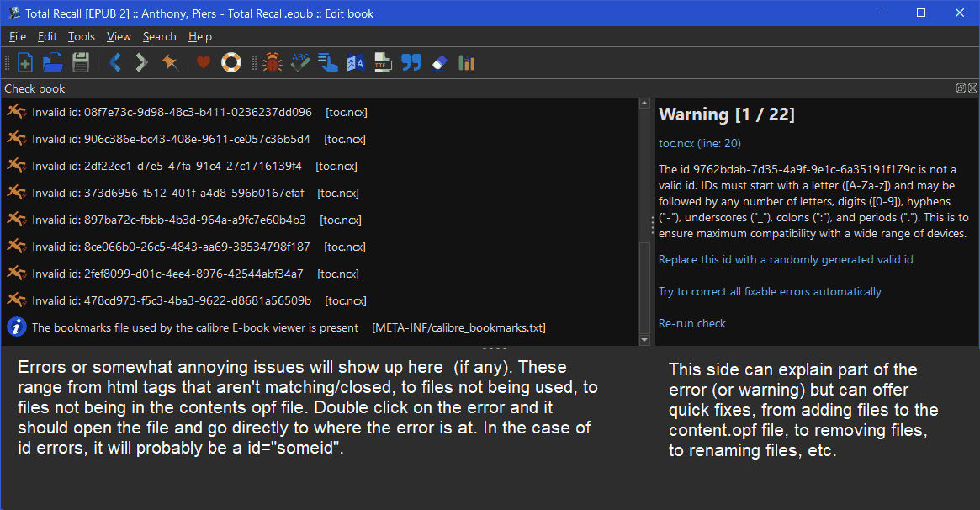This screenshot has width=980, height=510.
Task: Select warning 'Invalid id: 2df22ec1-d7e5-47fa-91c4-27c1716139f4'
Action: tap(319, 166)
